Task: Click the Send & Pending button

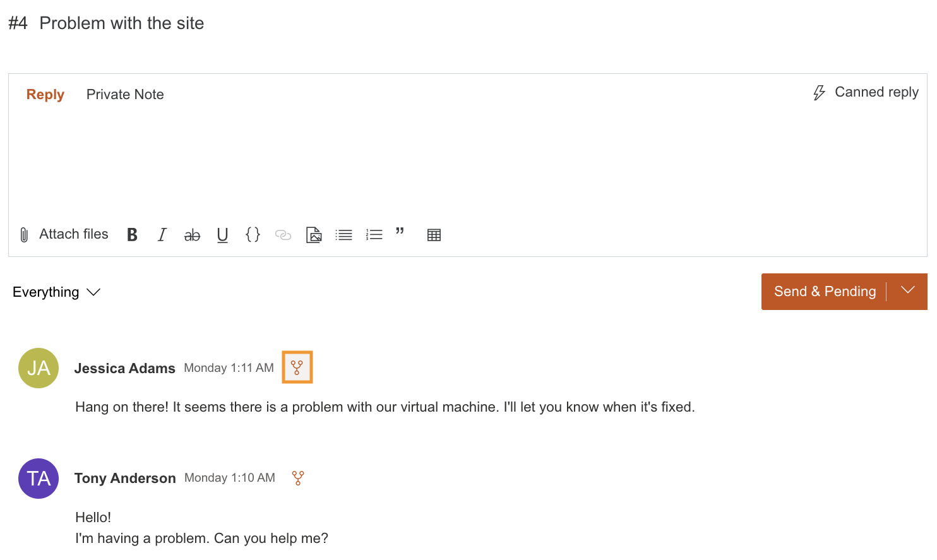Action: [x=824, y=292]
